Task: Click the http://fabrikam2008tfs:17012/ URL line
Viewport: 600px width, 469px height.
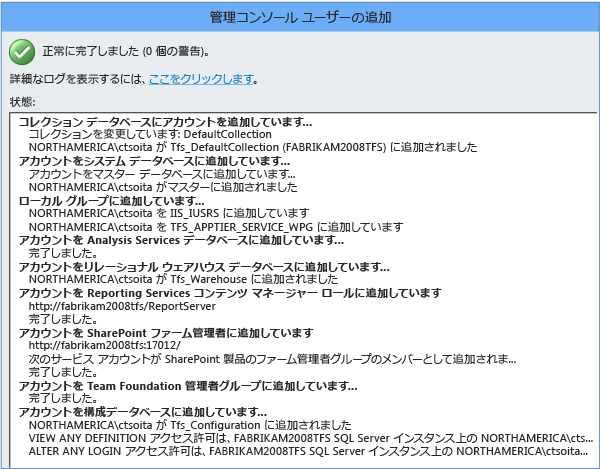Action: click(104, 345)
